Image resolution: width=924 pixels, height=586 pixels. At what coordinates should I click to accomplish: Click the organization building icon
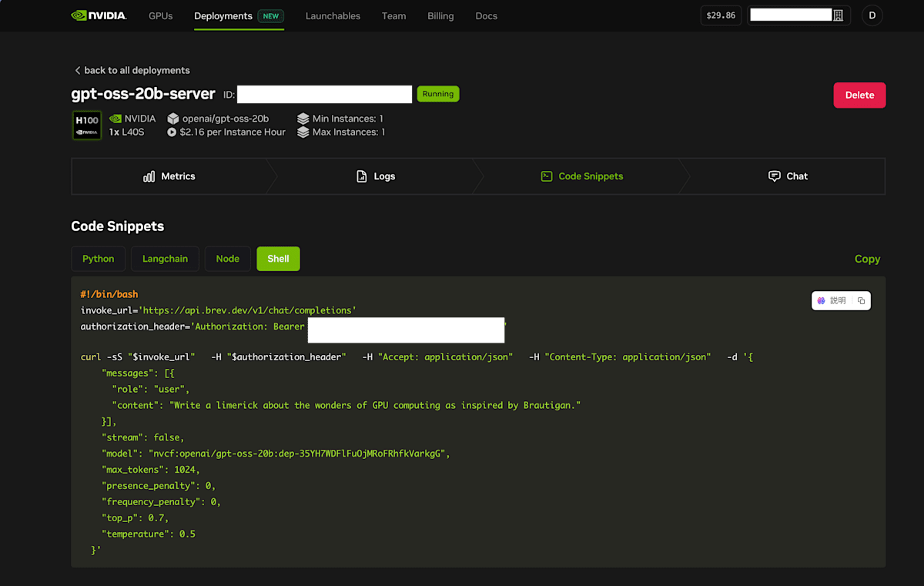click(x=839, y=15)
